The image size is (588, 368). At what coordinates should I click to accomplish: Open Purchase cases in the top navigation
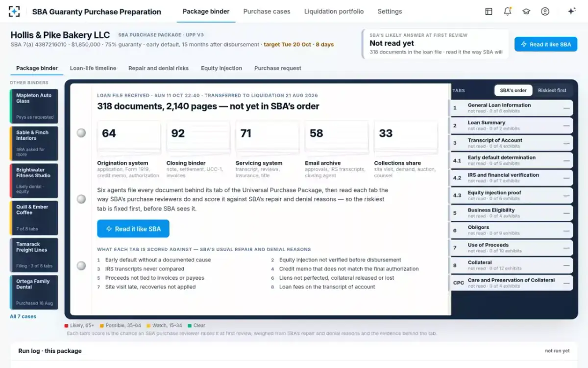coord(267,11)
